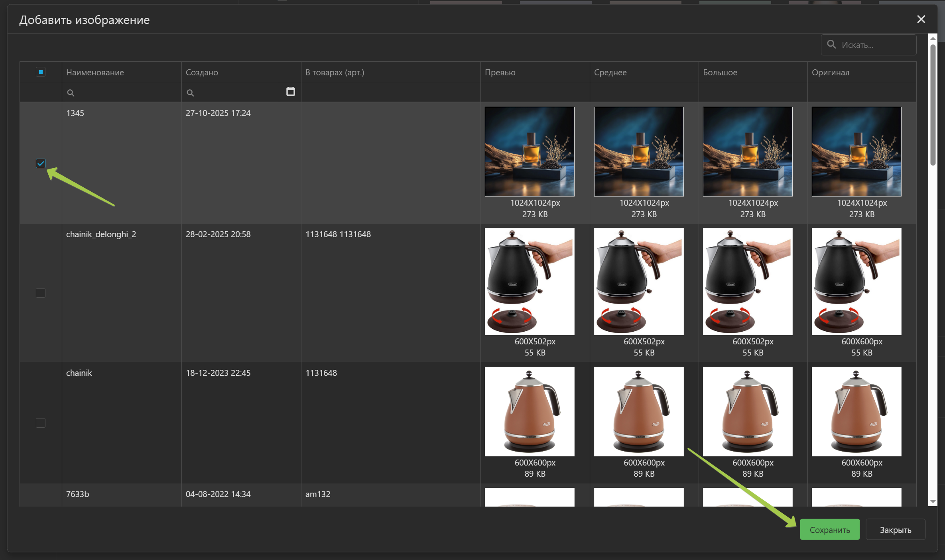Image resolution: width=945 pixels, height=560 pixels.
Task: Click the magnifier icon in Создано filter
Action: pyautogui.click(x=190, y=93)
